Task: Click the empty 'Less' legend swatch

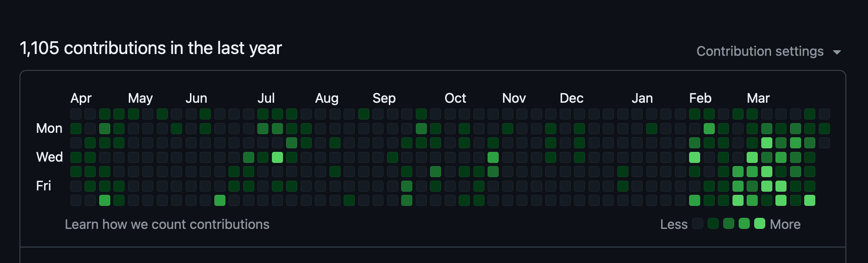Action: [x=697, y=224]
